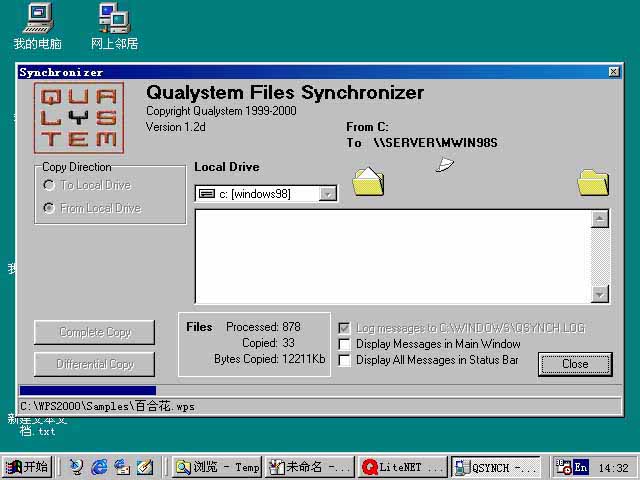Select From Local Drive radio option
This screenshot has height=480, width=640.
click(49, 208)
